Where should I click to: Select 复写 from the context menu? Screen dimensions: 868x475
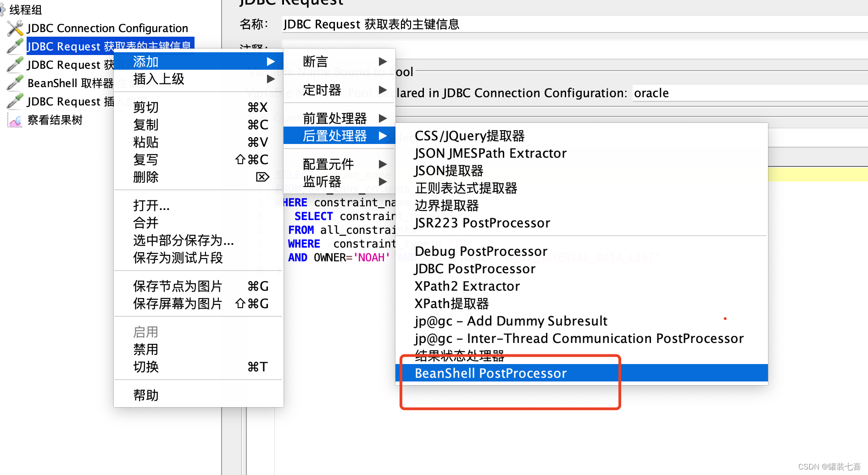[x=199, y=160]
